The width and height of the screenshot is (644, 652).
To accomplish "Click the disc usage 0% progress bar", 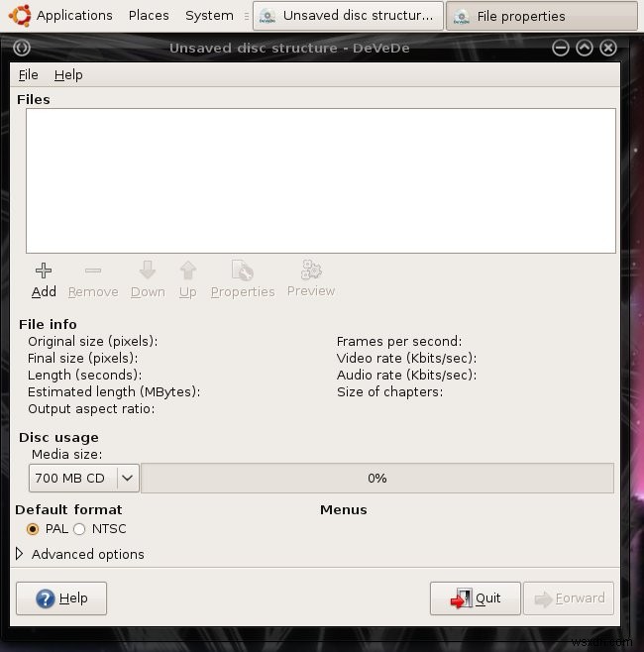I will pos(377,479).
